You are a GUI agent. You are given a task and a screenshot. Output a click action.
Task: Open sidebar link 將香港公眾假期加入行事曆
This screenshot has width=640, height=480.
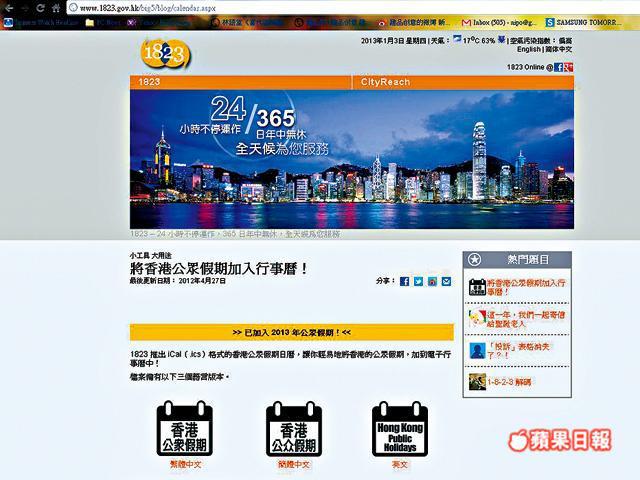coord(526,287)
